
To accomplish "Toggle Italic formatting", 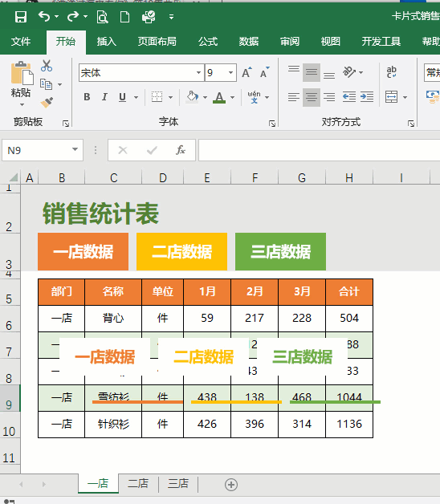I will (104, 97).
